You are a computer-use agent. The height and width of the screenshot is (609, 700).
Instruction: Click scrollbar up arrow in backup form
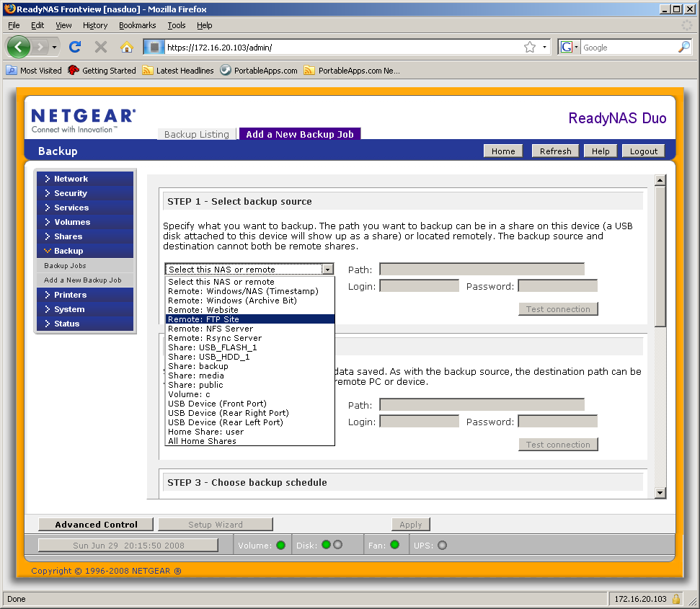coord(660,180)
